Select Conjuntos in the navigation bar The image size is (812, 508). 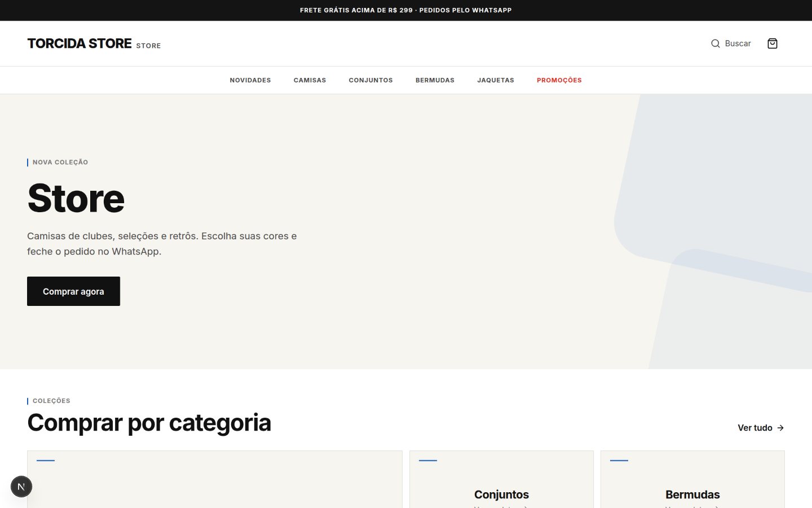[370, 80]
